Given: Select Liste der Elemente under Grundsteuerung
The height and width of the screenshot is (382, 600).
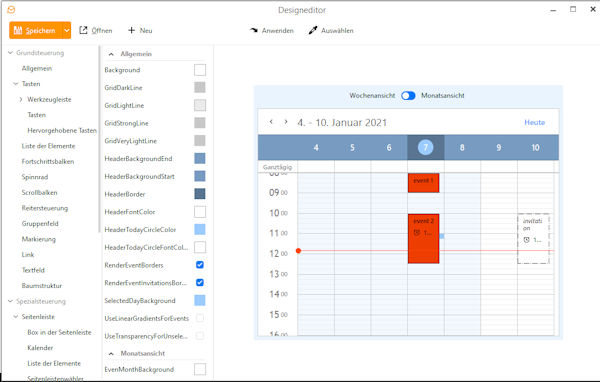Looking at the screenshot, I should (48, 146).
